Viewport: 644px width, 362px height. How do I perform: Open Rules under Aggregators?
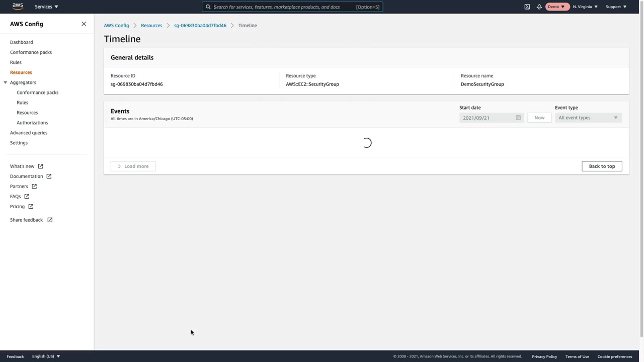[22, 103]
